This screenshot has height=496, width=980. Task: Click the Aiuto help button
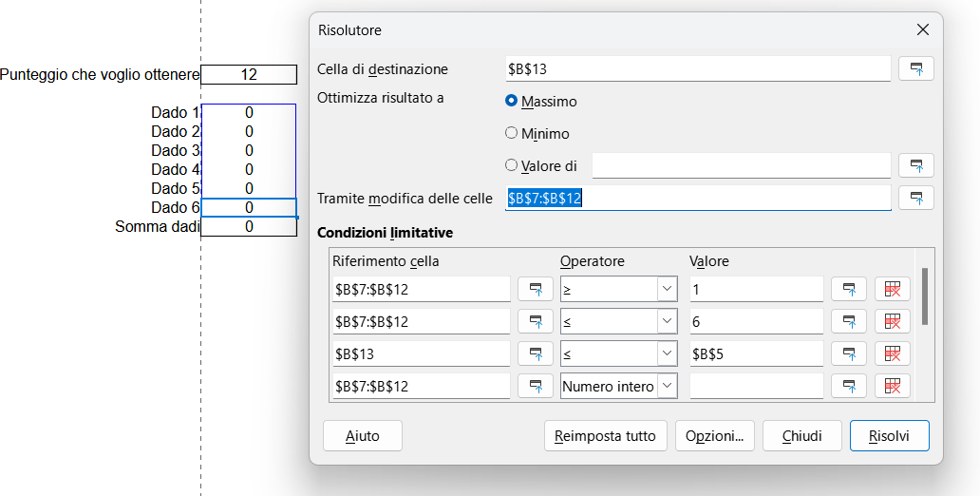[362, 436]
